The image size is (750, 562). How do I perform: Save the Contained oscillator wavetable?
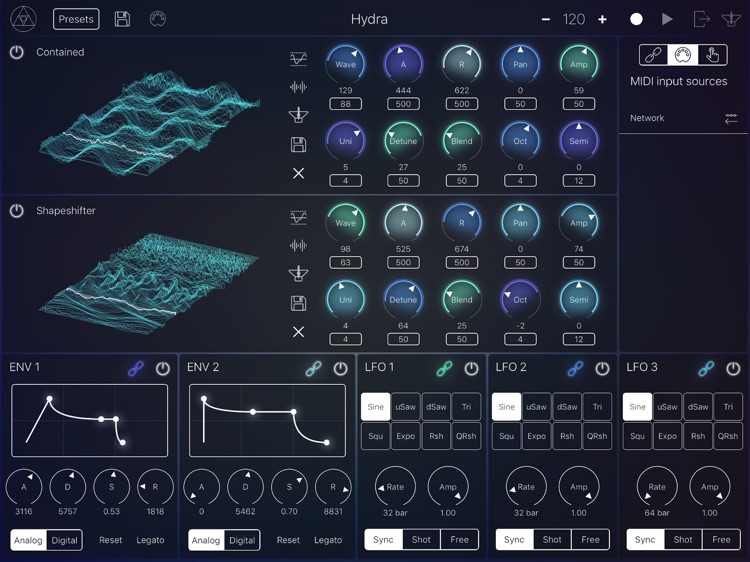(298, 144)
